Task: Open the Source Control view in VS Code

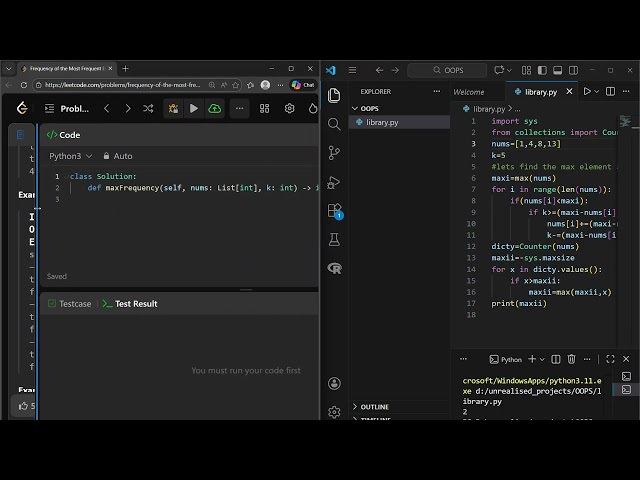Action: (334, 153)
